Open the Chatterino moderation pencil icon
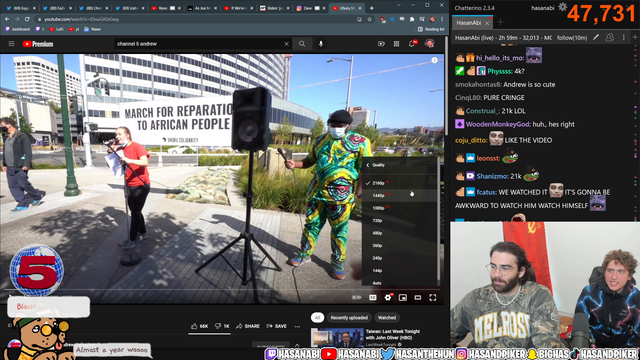 [x=596, y=38]
